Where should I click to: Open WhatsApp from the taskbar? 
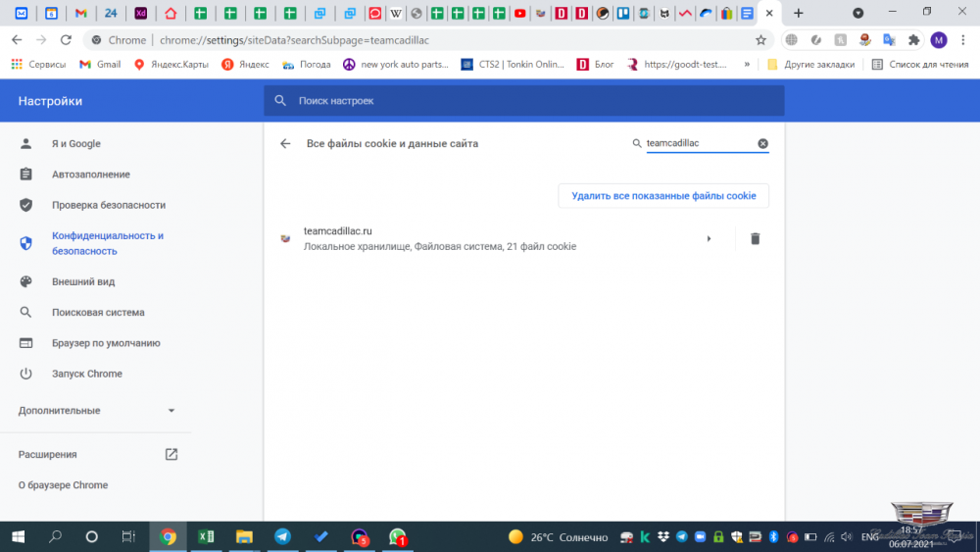pyautogui.click(x=398, y=537)
